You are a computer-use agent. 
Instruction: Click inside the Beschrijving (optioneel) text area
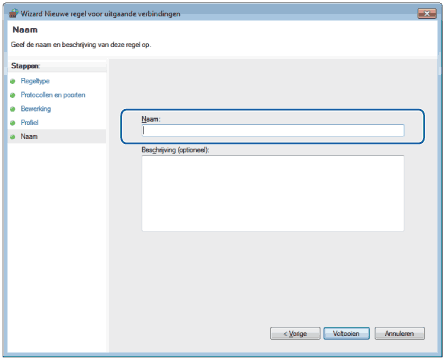(273, 193)
